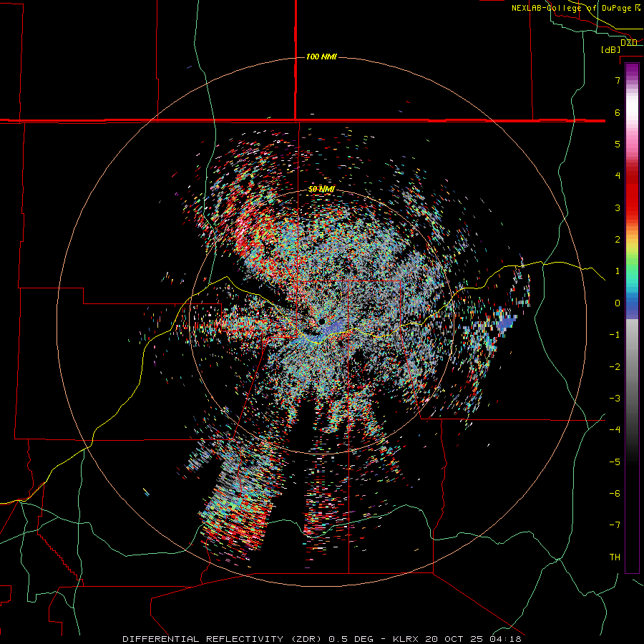Click the "KLRX" station identifier
The height and width of the screenshot is (644, 644).
coord(406,639)
